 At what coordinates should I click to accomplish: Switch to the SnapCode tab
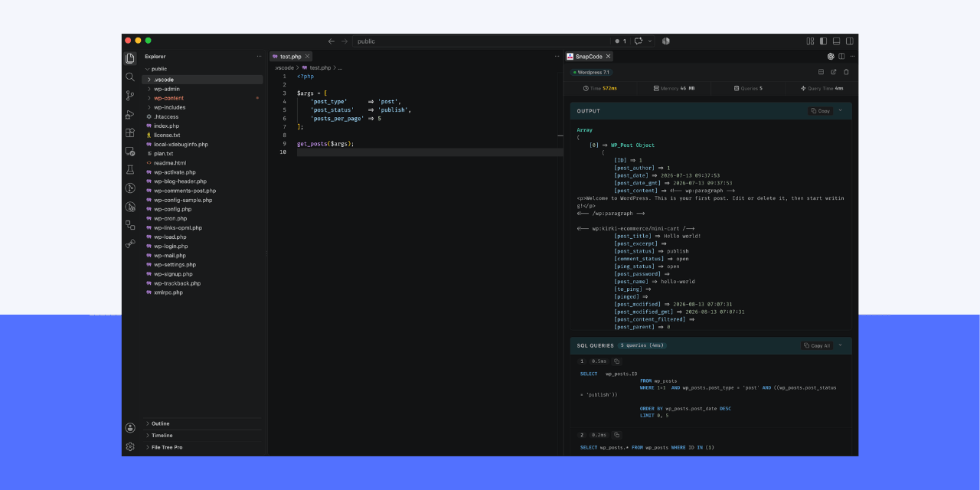[588, 57]
